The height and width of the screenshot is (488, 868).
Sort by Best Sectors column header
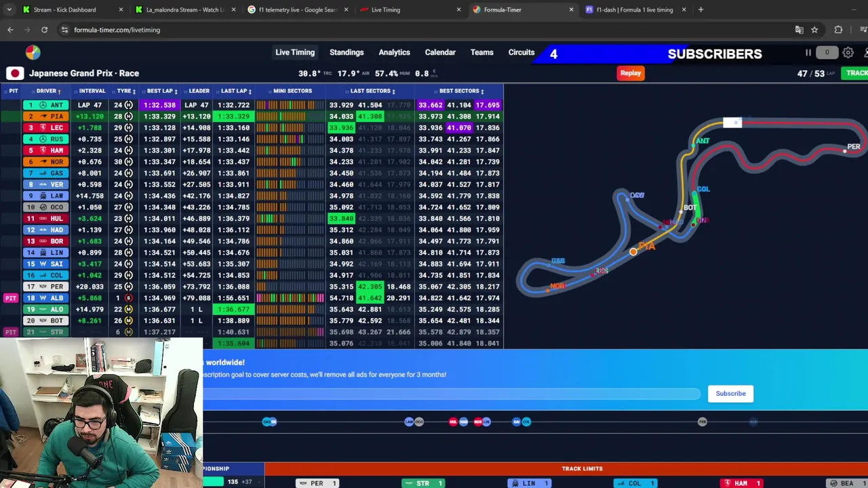click(x=461, y=91)
